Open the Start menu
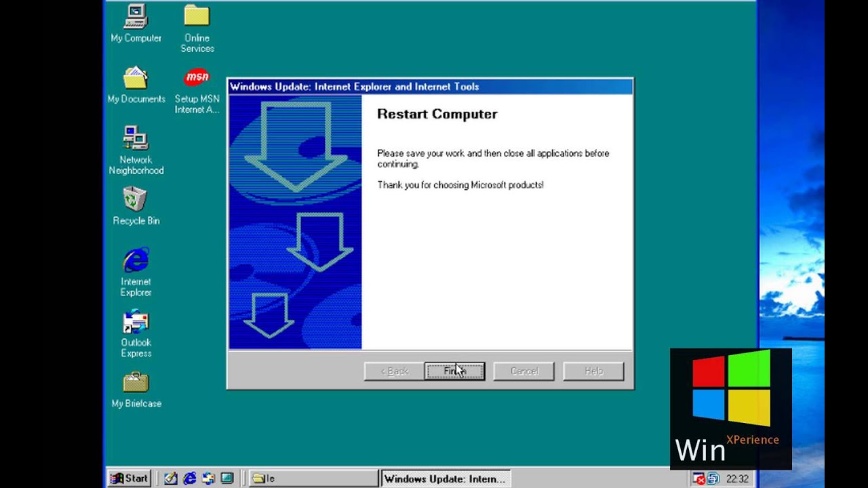Viewport: 868px width, 488px height. 127,478
